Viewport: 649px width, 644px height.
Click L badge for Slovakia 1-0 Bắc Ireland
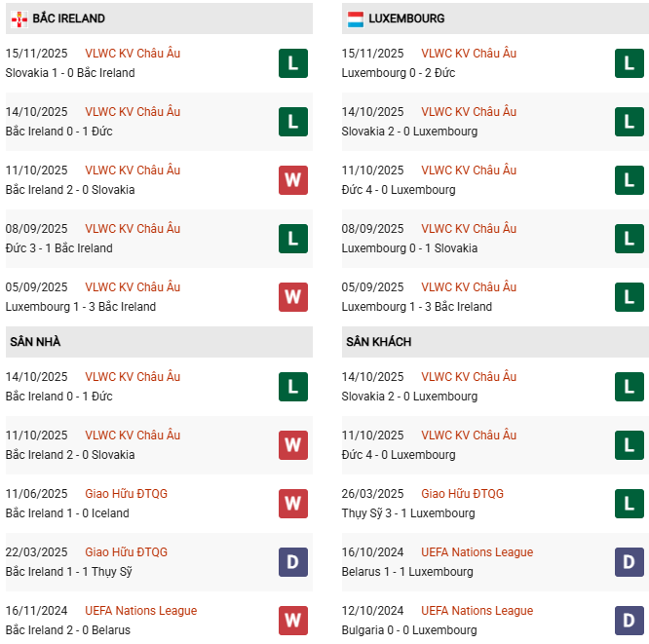293,63
